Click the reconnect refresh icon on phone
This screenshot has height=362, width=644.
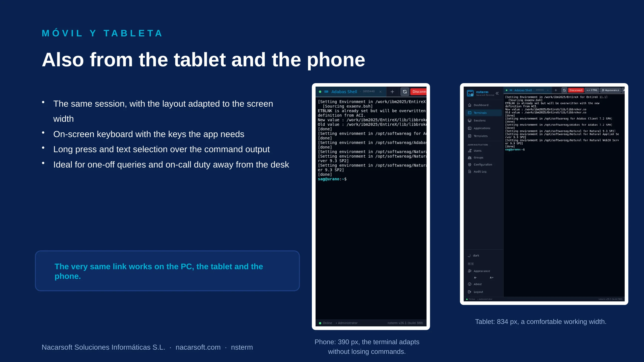405,92
